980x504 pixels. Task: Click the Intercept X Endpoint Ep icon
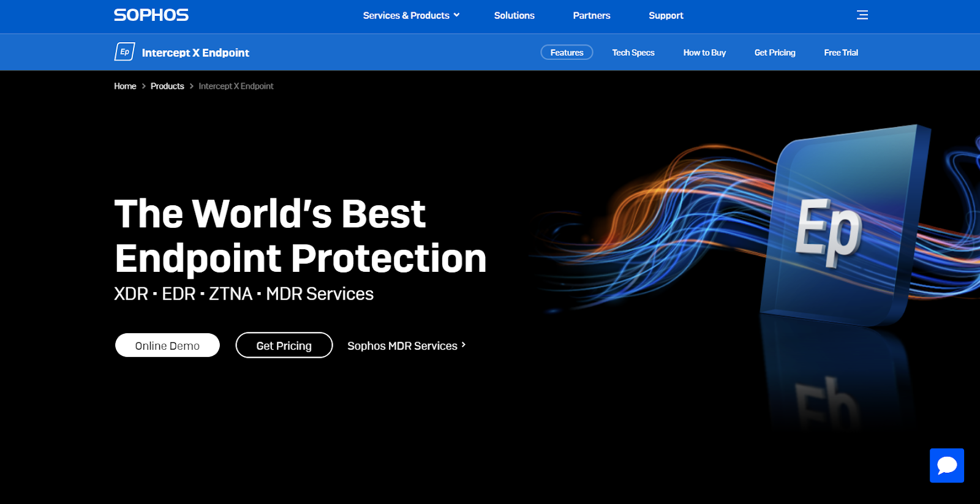tap(125, 52)
